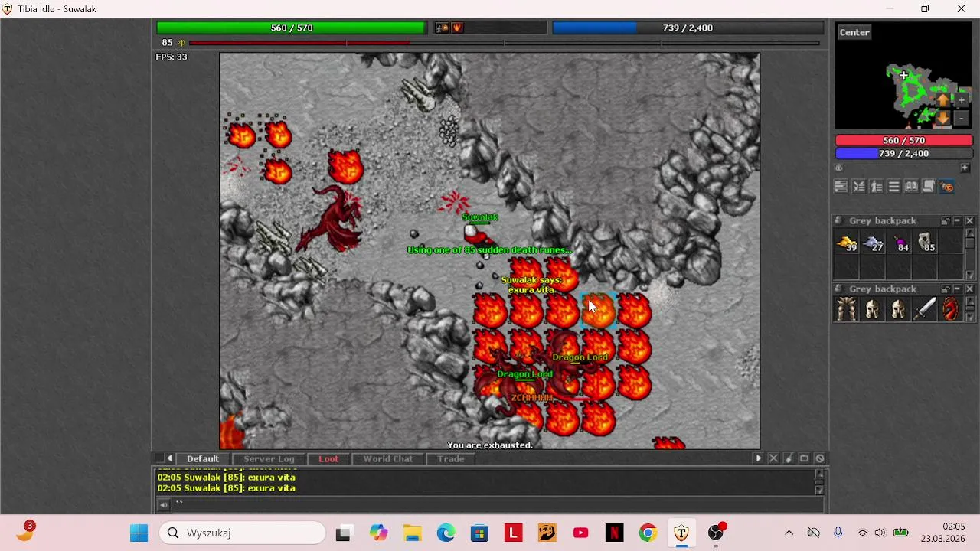This screenshot has width=980, height=551.
Task: Open the book-shaped widget button
Action: (x=911, y=187)
